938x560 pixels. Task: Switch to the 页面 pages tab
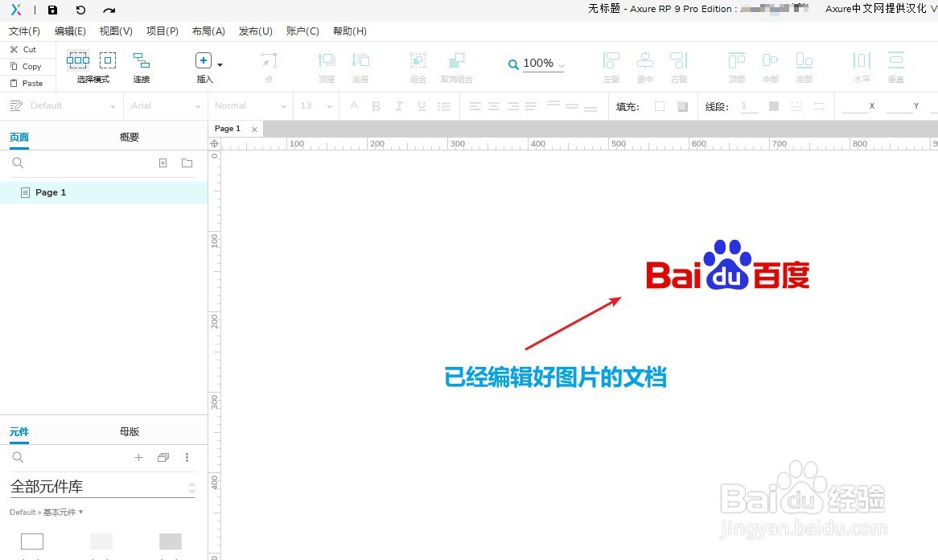tap(19, 137)
